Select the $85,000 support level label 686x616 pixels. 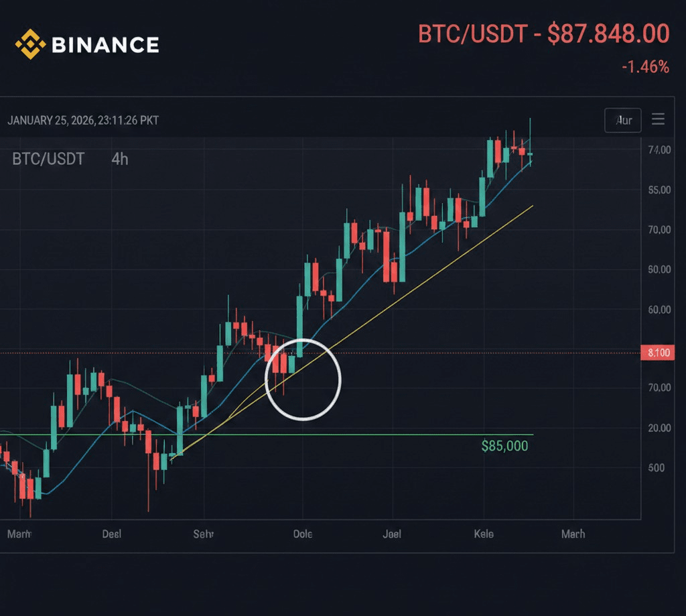tap(504, 445)
